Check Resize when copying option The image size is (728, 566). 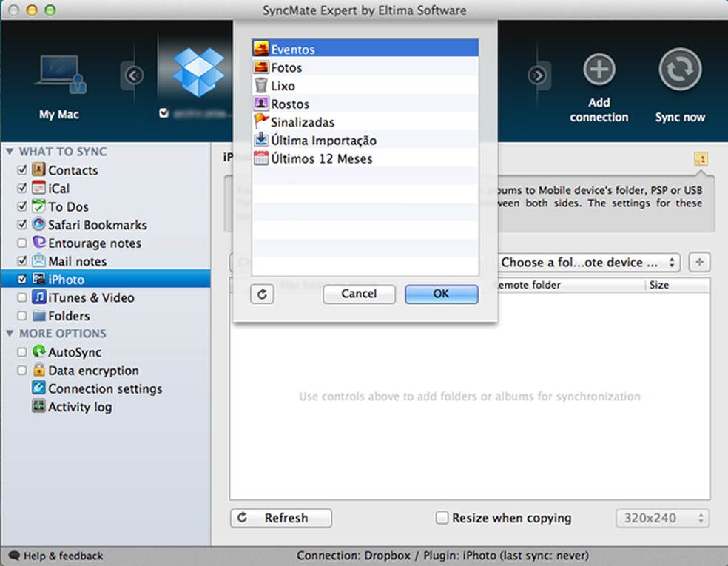442,517
